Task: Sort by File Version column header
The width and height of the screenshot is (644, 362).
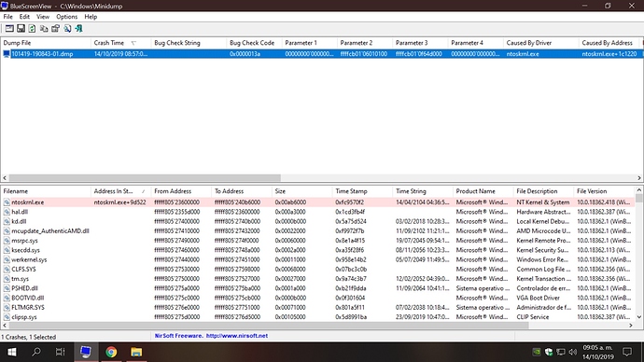Action: (x=604, y=191)
